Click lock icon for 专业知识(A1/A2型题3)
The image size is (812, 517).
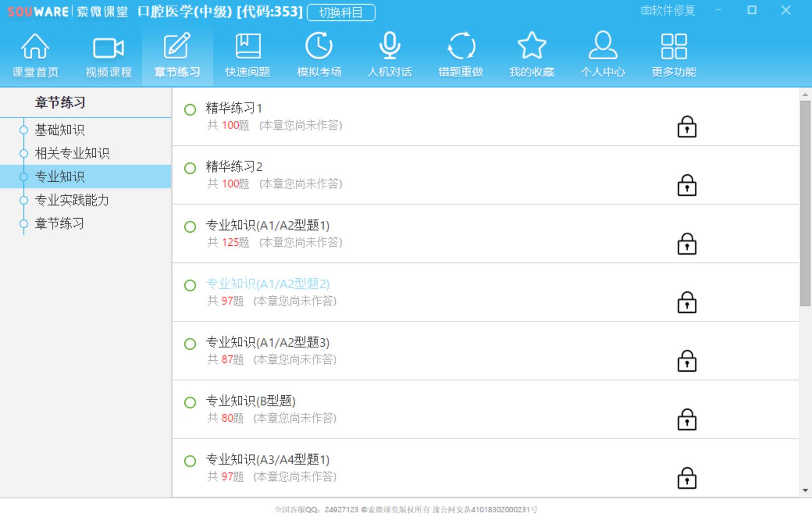[x=687, y=361]
